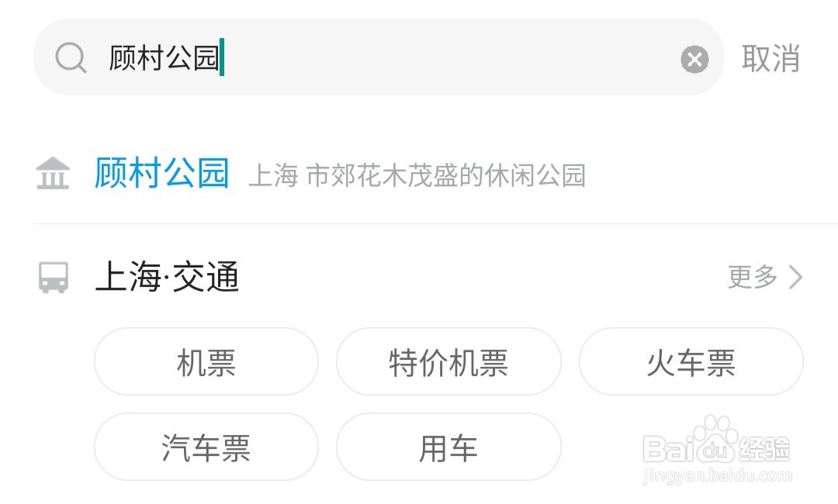Open the 顾村公园 suggestion link
838x504 pixels.
[161, 174]
